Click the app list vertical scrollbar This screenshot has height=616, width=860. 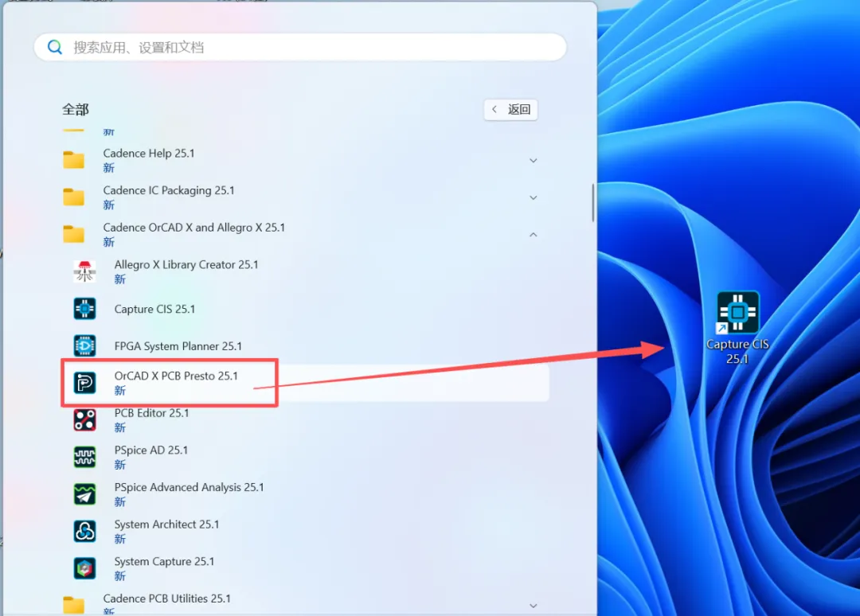click(x=593, y=203)
